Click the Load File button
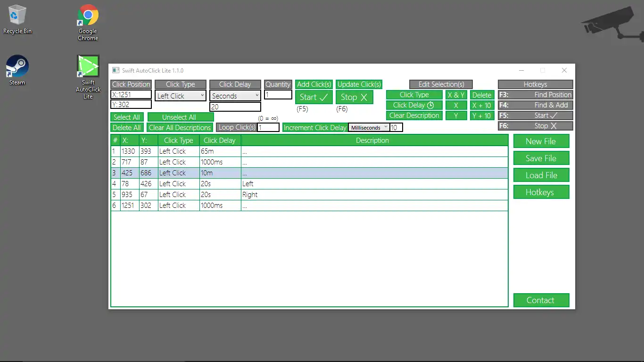This screenshot has height=362, width=644. coord(541,175)
